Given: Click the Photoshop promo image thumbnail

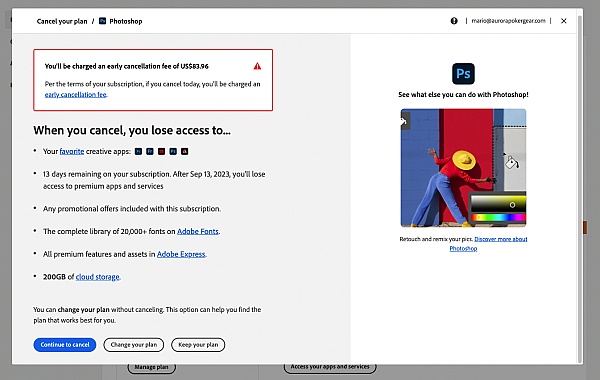Looking at the screenshot, I should pyautogui.click(x=463, y=168).
